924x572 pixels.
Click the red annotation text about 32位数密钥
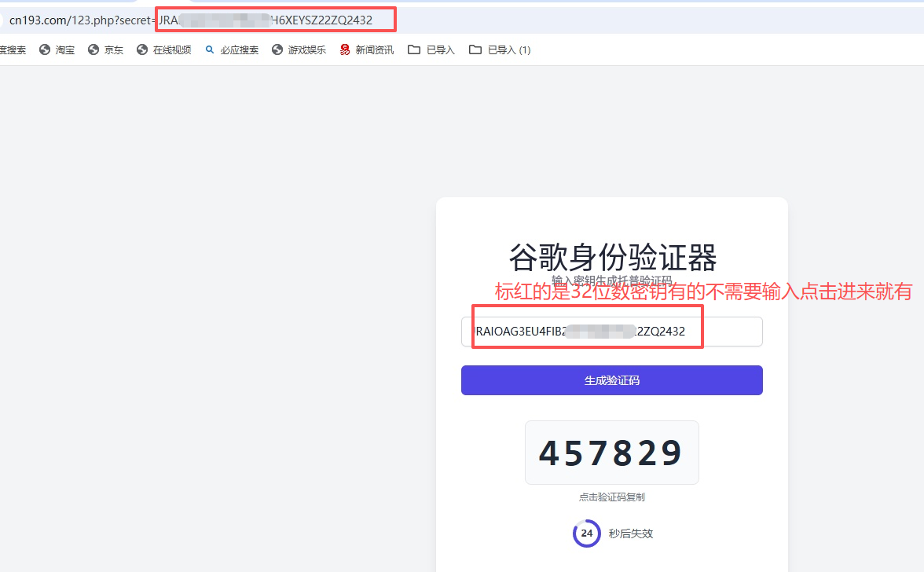point(702,292)
